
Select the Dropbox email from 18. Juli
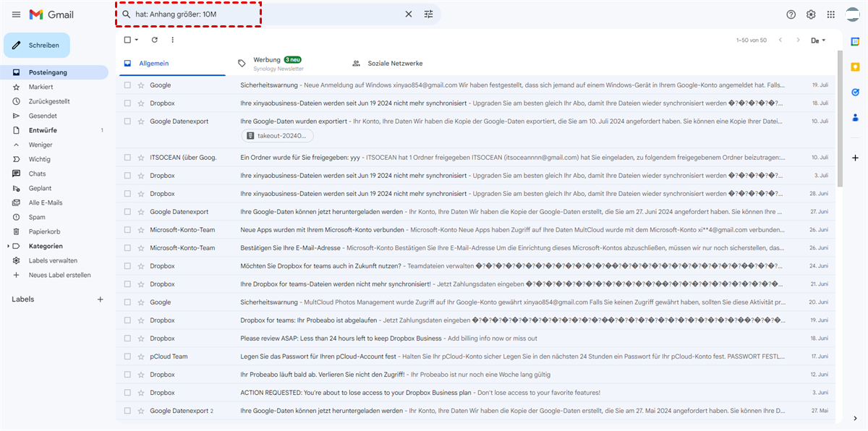[127, 103]
